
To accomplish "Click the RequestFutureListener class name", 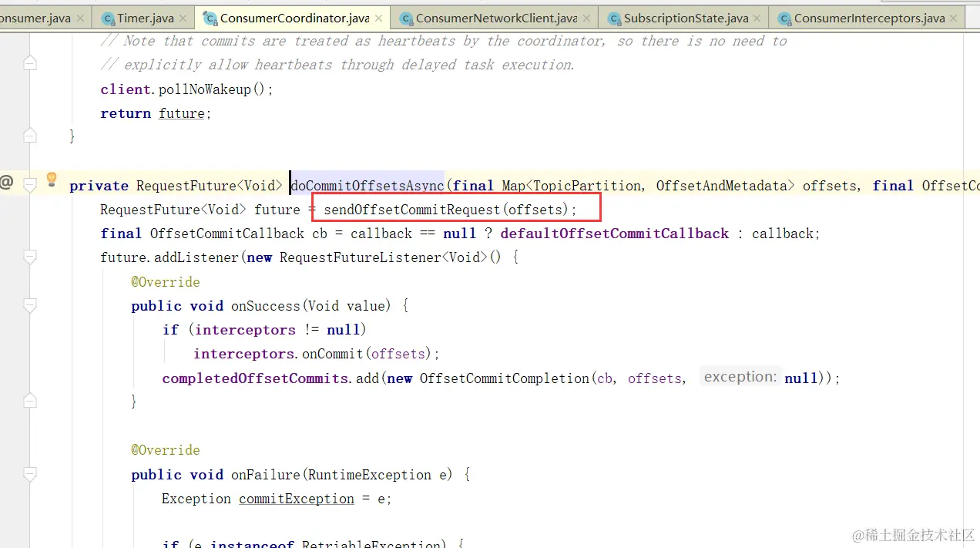I will point(361,257).
